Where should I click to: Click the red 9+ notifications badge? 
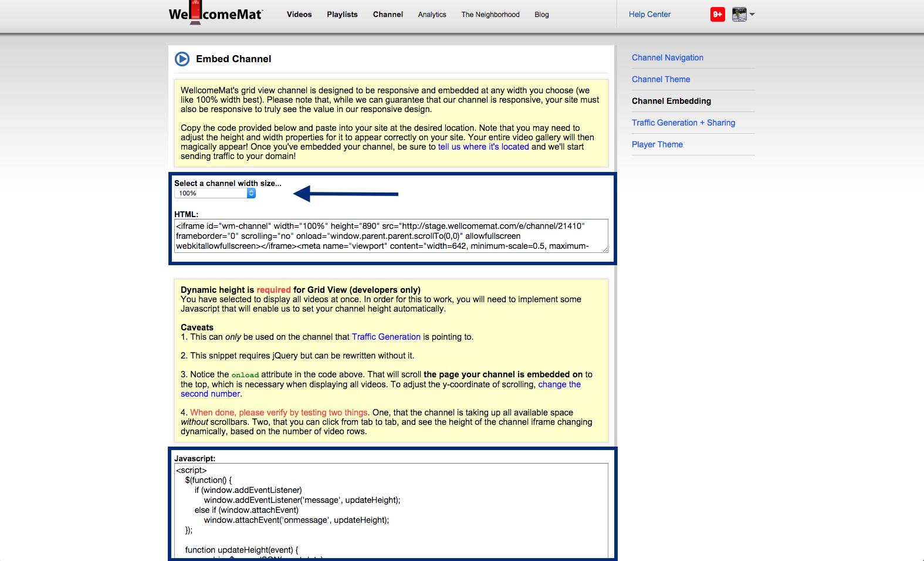717,15
